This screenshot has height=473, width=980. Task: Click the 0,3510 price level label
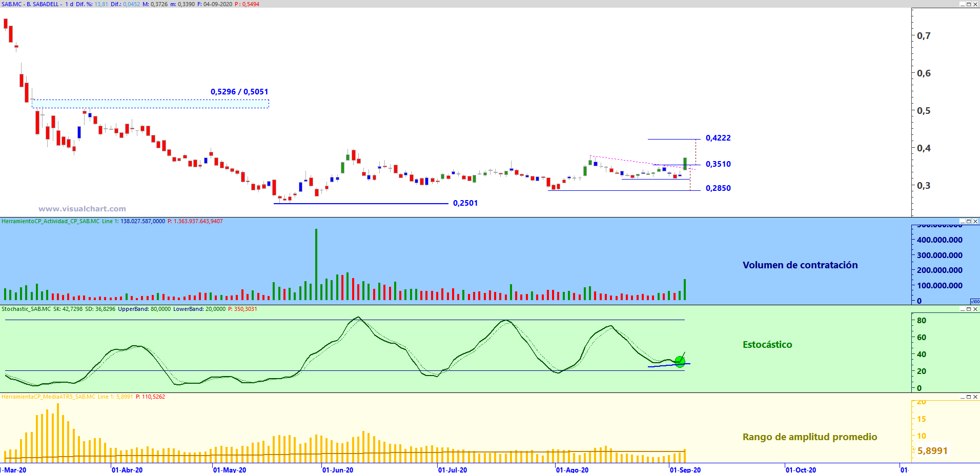tap(718, 164)
